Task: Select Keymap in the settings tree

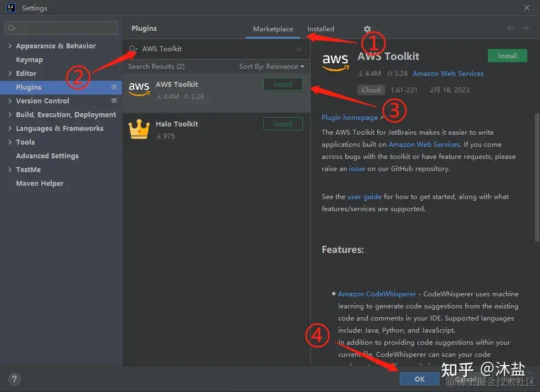Action: [29, 59]
